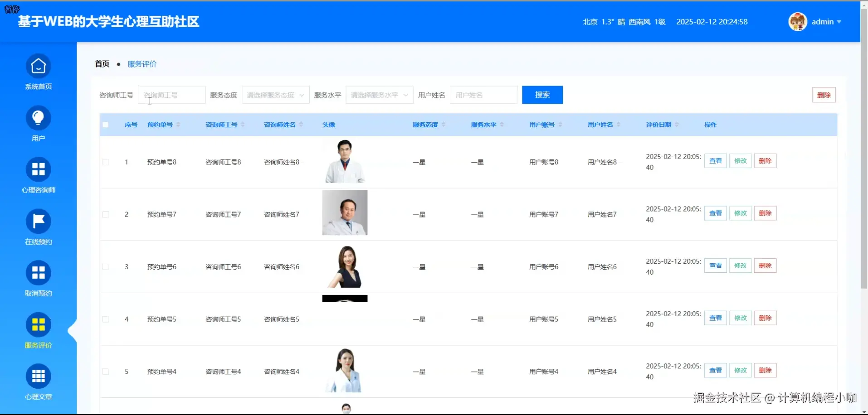Click the admin user avatar icon
Screen dimensions: 868x415
tap(797, 21)
